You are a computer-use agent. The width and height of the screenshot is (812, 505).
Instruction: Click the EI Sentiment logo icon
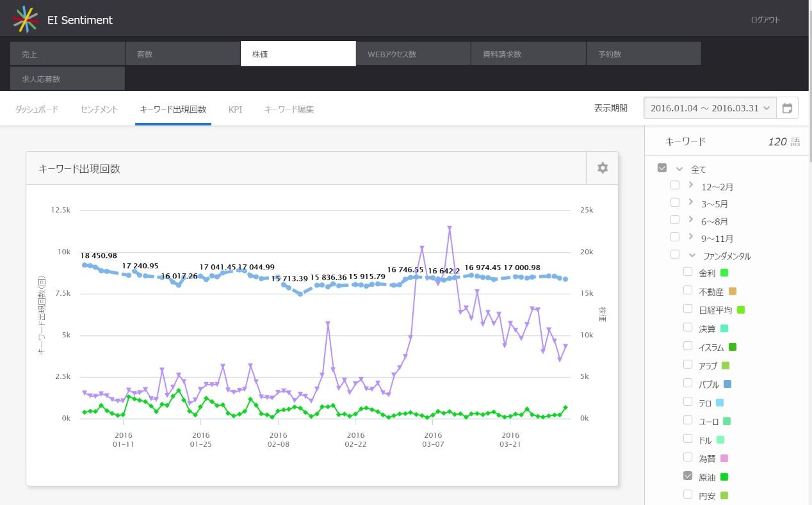point(25,19)
